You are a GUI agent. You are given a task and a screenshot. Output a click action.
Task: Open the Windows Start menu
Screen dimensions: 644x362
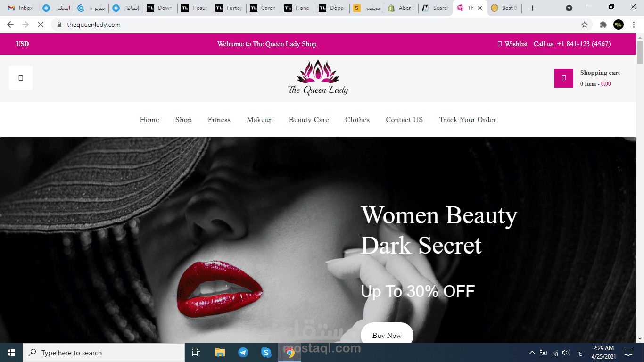[11, 353]
